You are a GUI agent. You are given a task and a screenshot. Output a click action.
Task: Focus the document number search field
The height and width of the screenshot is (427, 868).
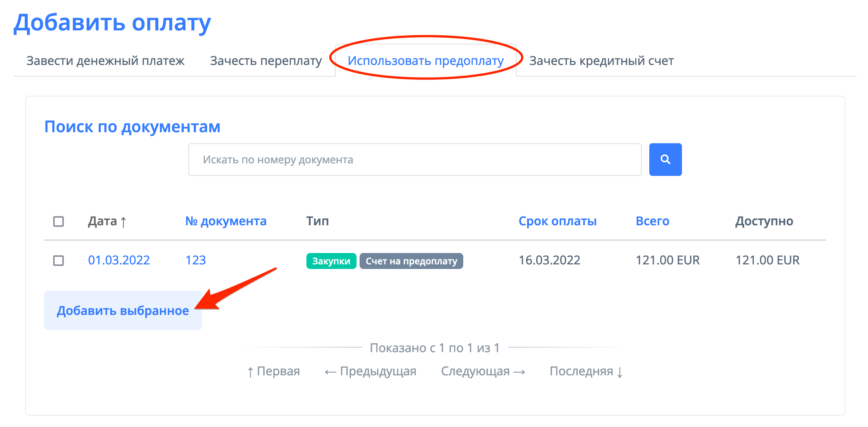click(414, 159)
